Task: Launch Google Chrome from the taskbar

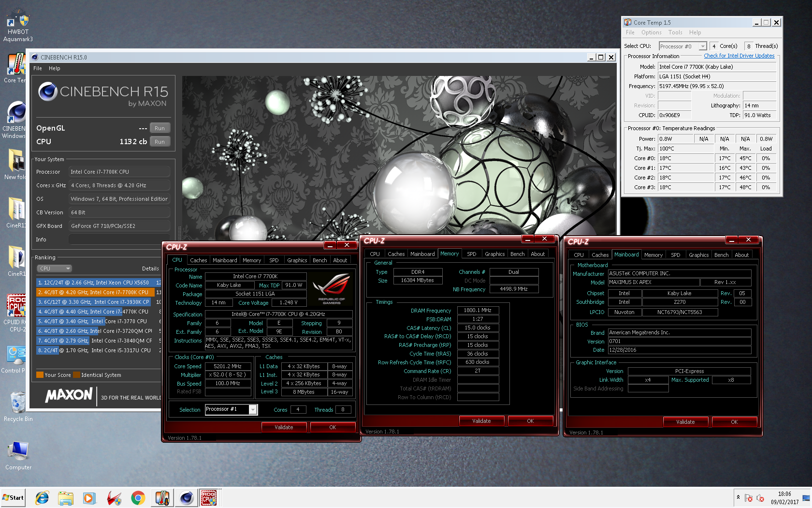Action: click(138, 498)
